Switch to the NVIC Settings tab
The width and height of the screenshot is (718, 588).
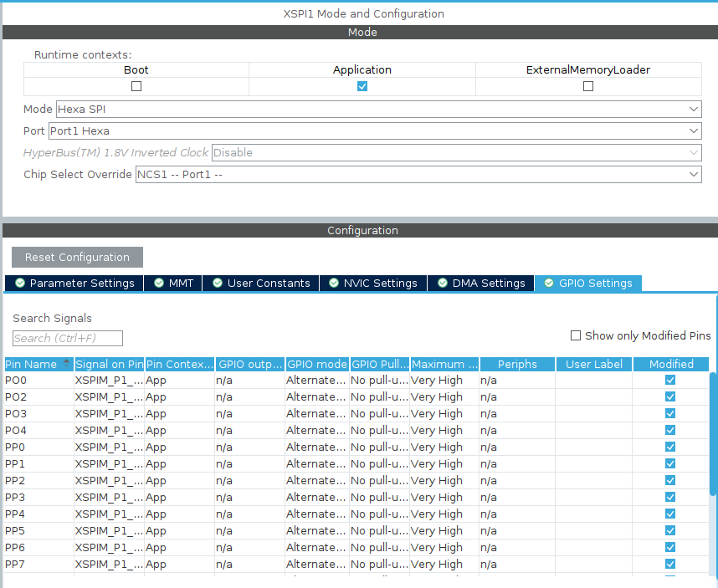(x=373, y=284)
